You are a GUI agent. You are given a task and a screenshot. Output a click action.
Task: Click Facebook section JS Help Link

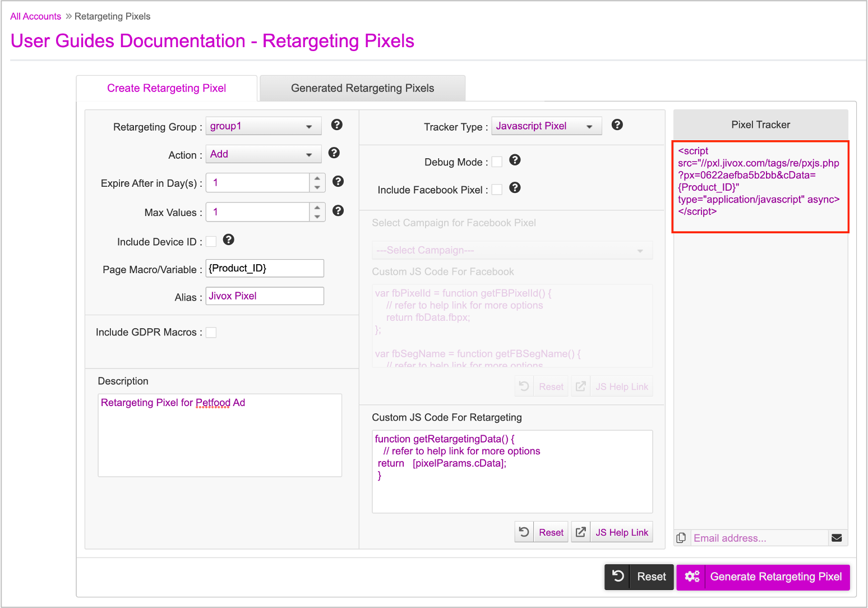622,386
